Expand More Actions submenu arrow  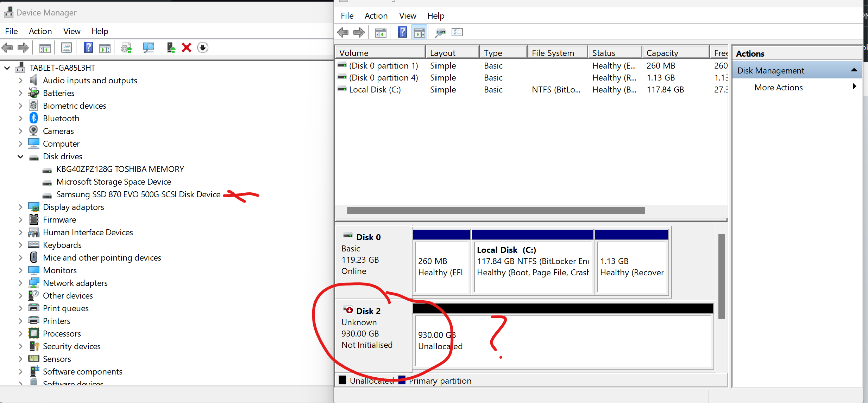coord(854,87)
